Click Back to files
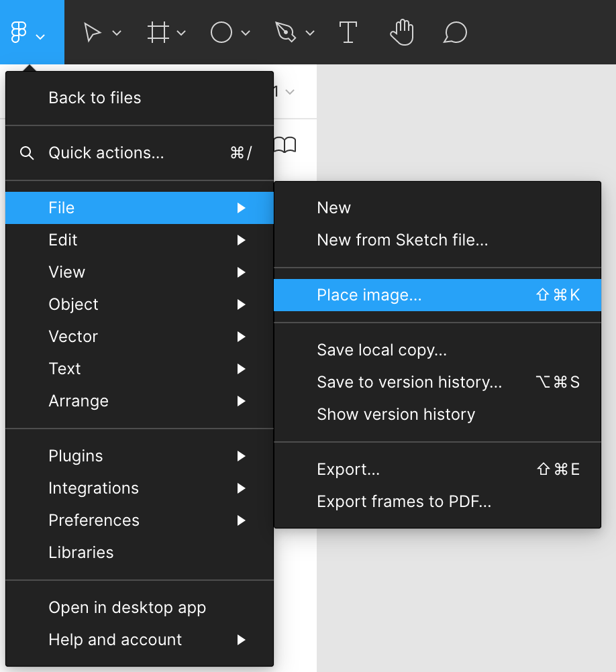Viewport: 616px width, 672px height. pyautogui.click(x=95, y=98)
